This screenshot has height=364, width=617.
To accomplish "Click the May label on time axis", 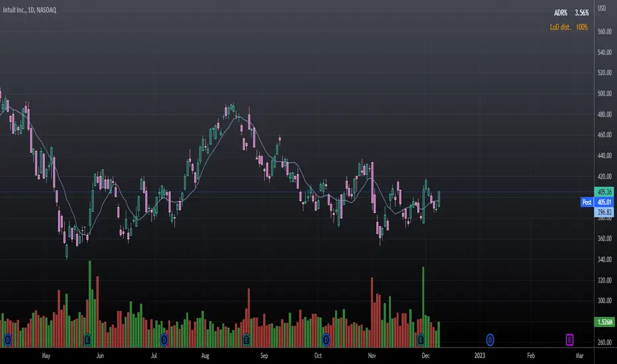I will point(46,356).
